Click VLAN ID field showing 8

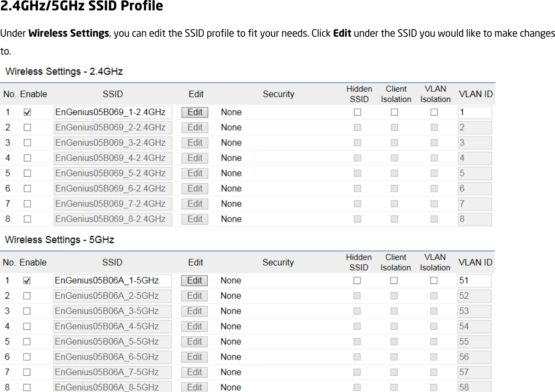click(475, 219)
